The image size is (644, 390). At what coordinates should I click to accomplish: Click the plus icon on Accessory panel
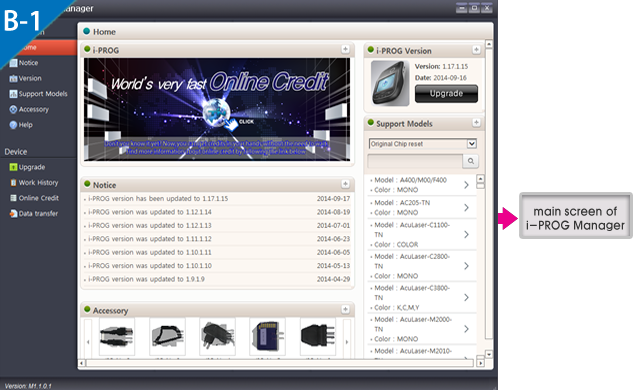(345, 309)
